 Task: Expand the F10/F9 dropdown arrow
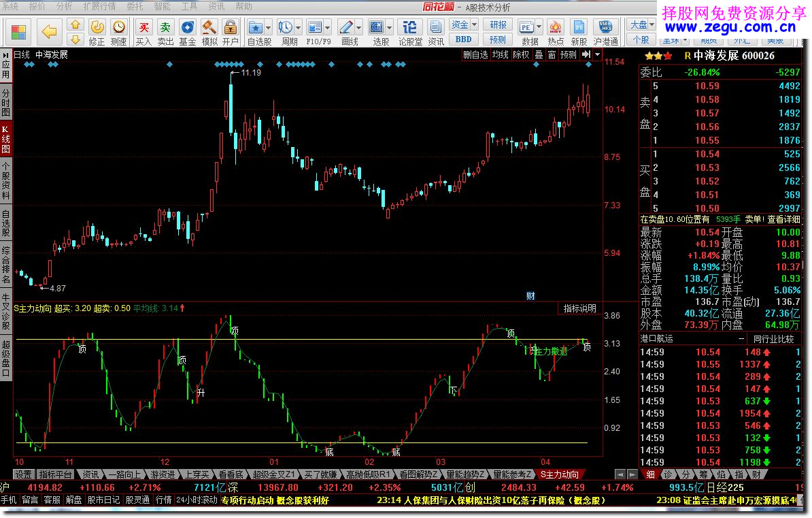tap(327, 27)
